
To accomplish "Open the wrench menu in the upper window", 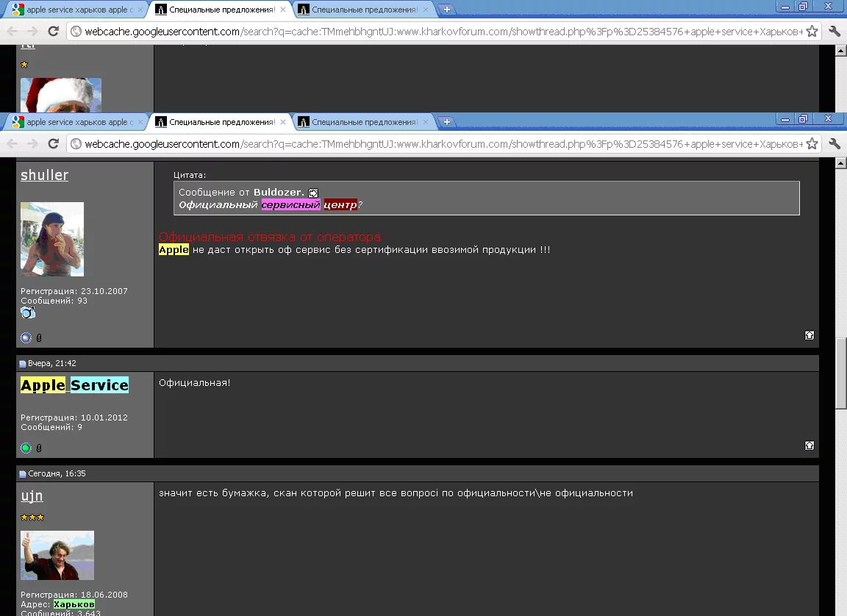I will [x=834, y=32].
